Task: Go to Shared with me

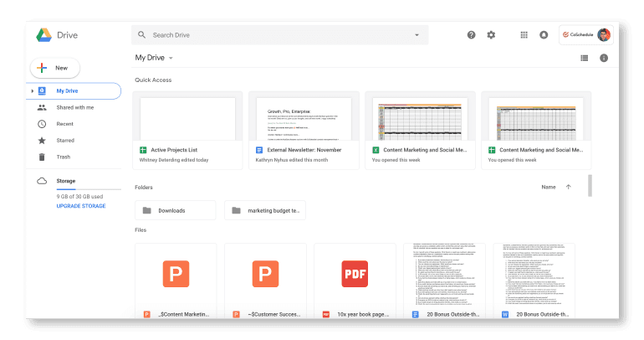Action: click(x=74, y=107)
